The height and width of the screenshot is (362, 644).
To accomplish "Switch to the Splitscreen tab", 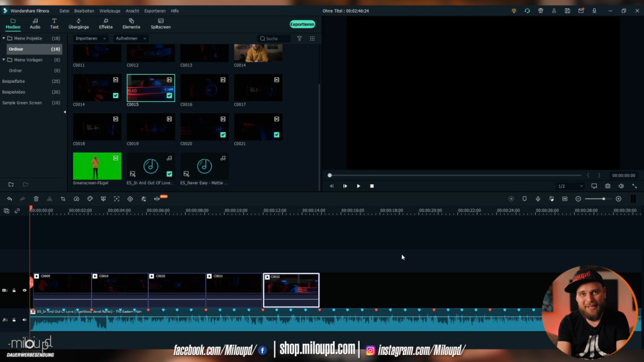I will 160,24.
